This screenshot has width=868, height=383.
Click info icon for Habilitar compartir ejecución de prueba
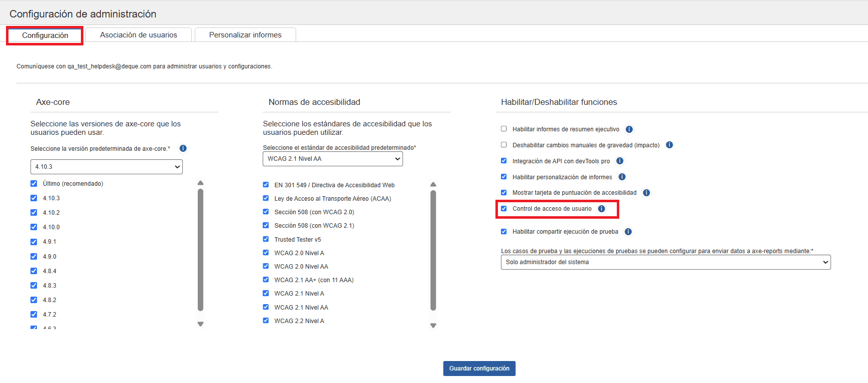click(628, 232)
